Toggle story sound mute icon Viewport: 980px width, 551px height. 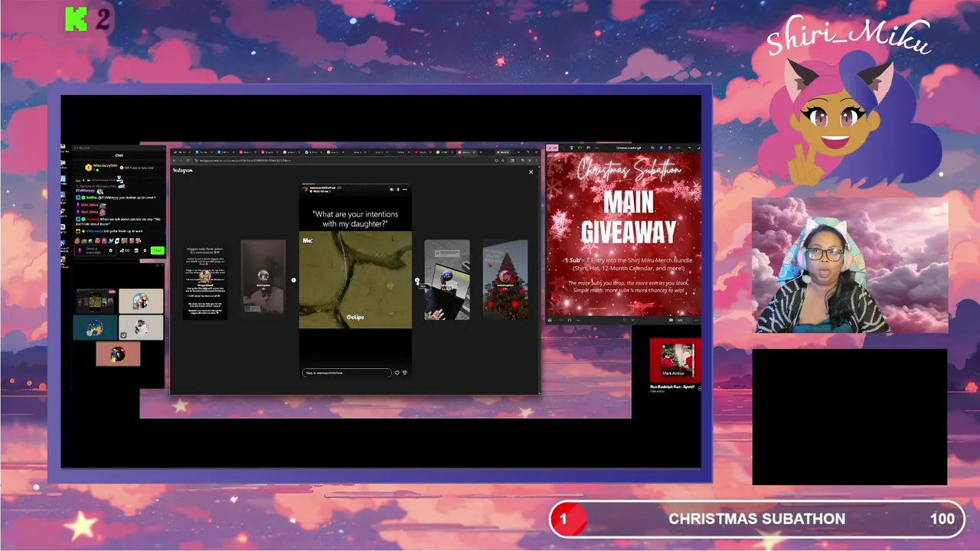click(x=391, y=189)
